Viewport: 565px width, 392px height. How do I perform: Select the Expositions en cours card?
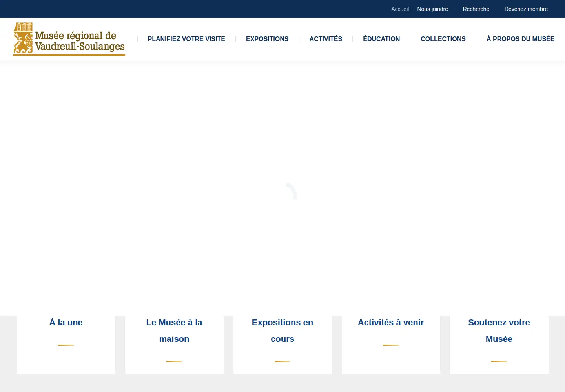282,345
